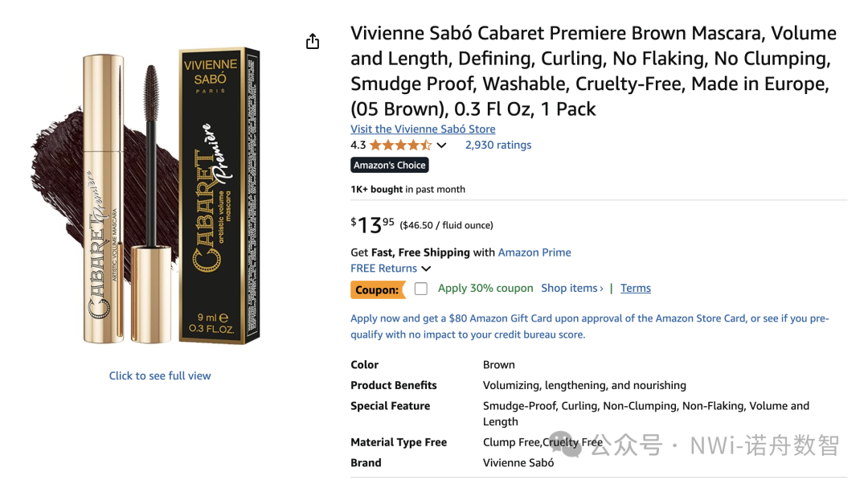The width and height of the screenshot is (868, 480).
Task: Follow the Amazon Prime link
Action: coord(534,252)
